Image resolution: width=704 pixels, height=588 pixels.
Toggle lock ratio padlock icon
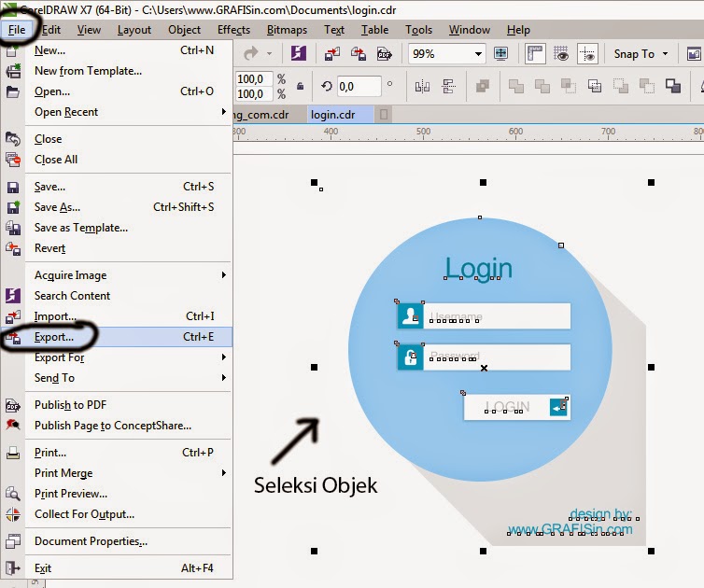tap(300, 86)
